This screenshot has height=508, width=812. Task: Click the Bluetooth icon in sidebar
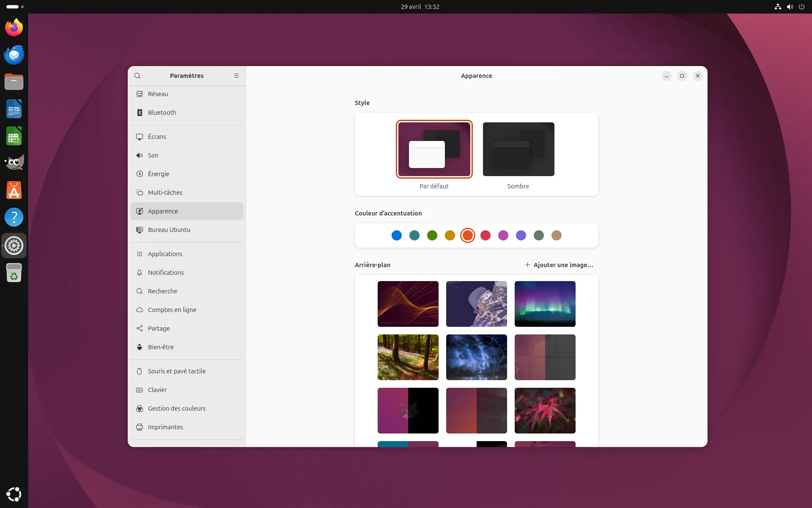[x=140, y=113]
